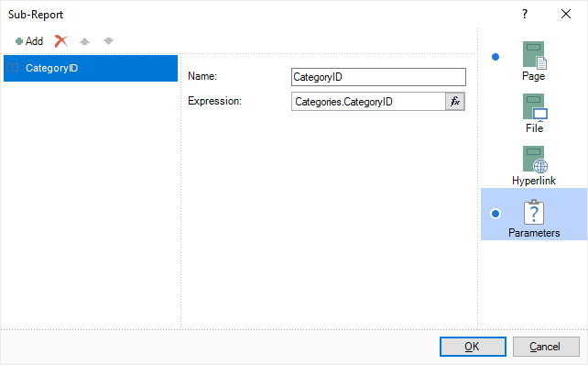Viewport: 588px width, 365px height.
Task: Select the Parameters clipboard icon
Action: (x=534, y=213)
